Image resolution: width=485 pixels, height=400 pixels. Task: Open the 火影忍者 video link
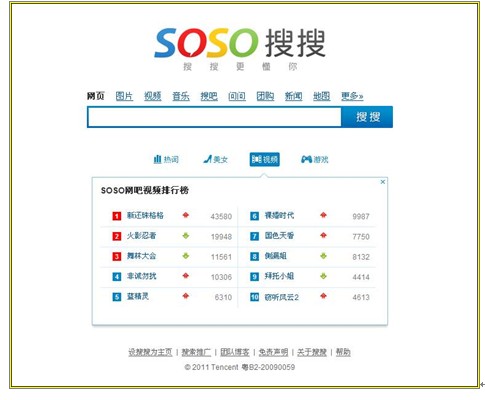click(x=141, y=236)
